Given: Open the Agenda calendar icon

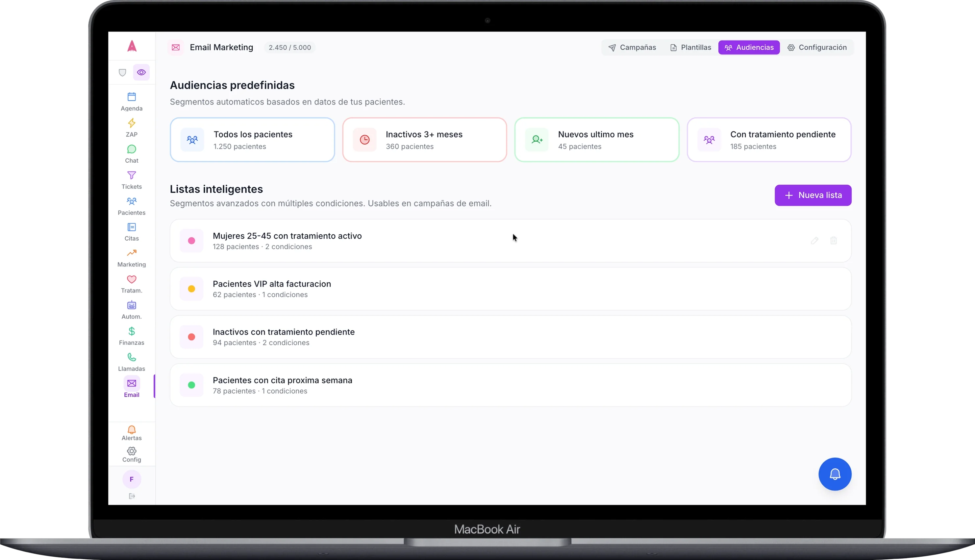Looking at the screenshot, I should [132, 97].
